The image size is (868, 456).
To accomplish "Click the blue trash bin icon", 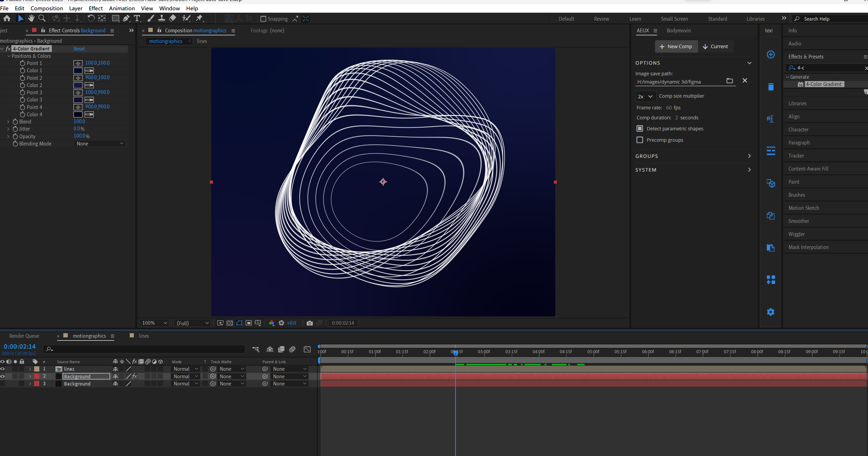I will click(771, 87).
